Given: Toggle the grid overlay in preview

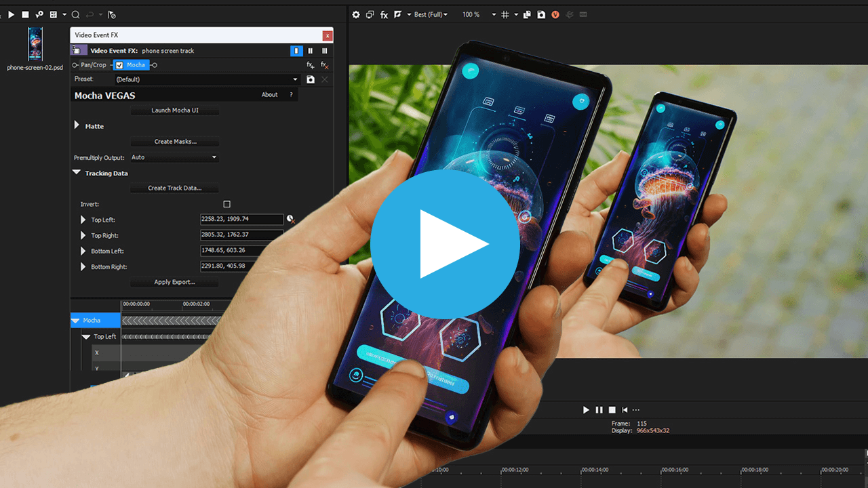Looking at the screenshot, I should pos(505,14).
